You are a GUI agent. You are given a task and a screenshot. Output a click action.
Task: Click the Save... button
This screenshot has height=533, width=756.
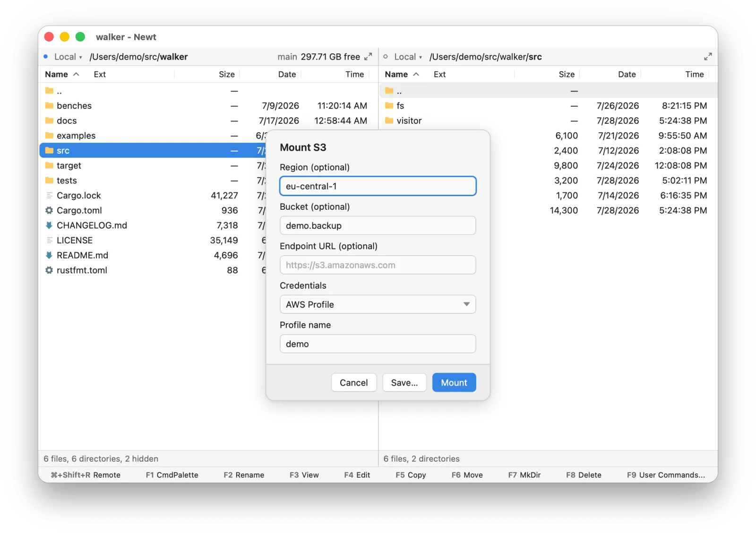pos(404,383)
